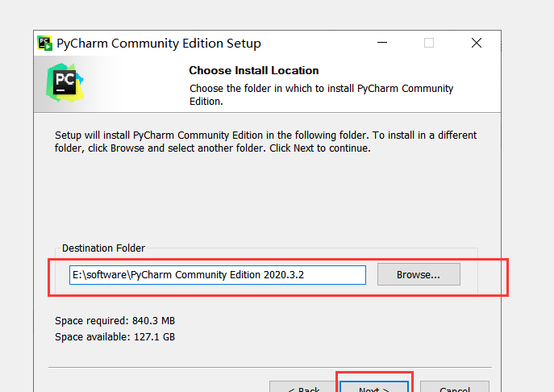Click the large PyCharm PC logo
This screenshot has width=554, height=392.
65,83
